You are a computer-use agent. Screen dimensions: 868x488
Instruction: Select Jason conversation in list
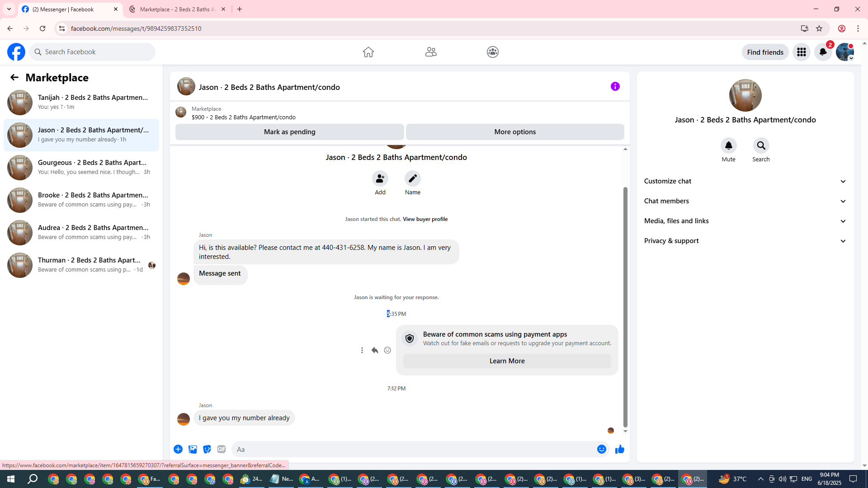pos(81,135)
